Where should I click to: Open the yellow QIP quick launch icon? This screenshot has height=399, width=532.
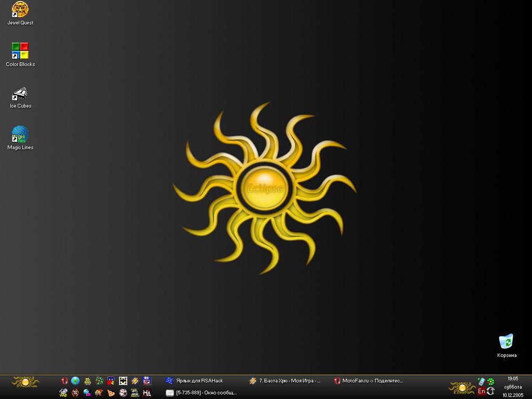click(x=87, y=381)
